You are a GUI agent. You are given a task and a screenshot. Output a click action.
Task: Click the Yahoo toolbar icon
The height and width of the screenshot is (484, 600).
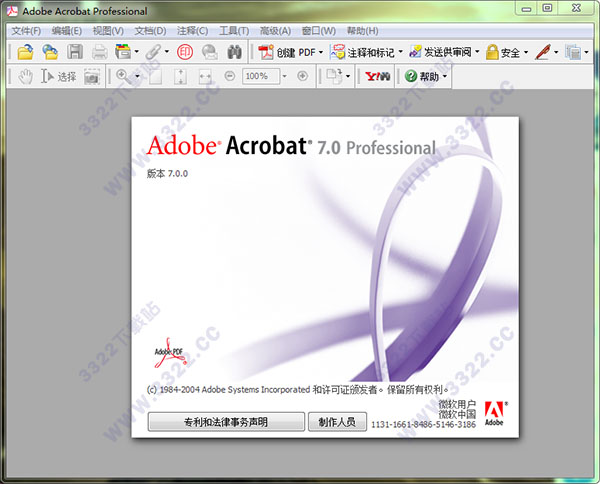378,76
